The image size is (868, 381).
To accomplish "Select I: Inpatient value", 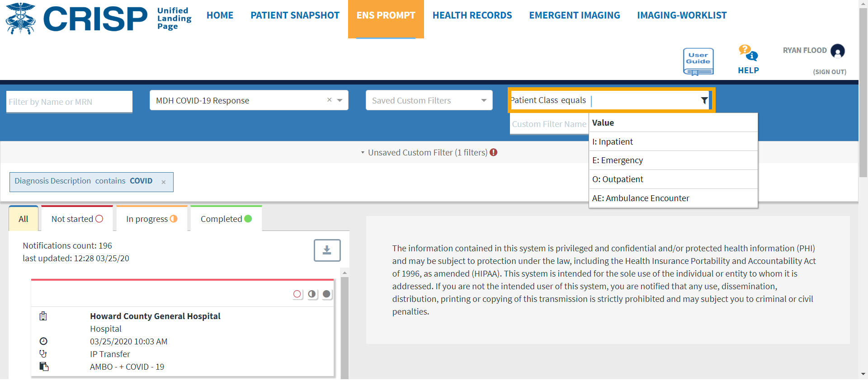I will tap(673, 141).
